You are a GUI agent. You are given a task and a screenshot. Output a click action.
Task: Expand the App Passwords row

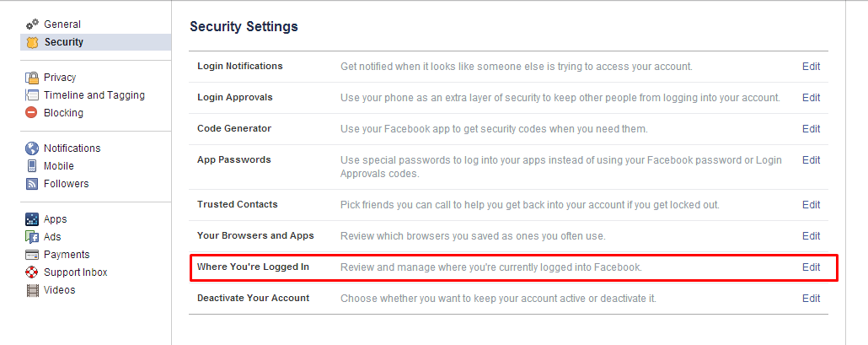[508, 167]
